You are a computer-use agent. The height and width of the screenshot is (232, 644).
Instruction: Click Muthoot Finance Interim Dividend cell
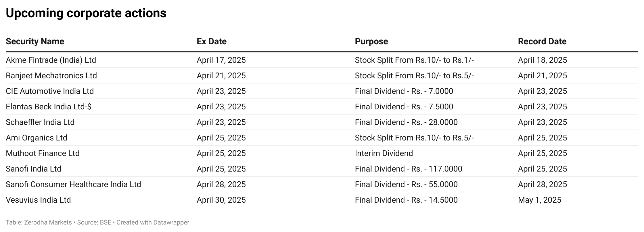pos(384,153)
